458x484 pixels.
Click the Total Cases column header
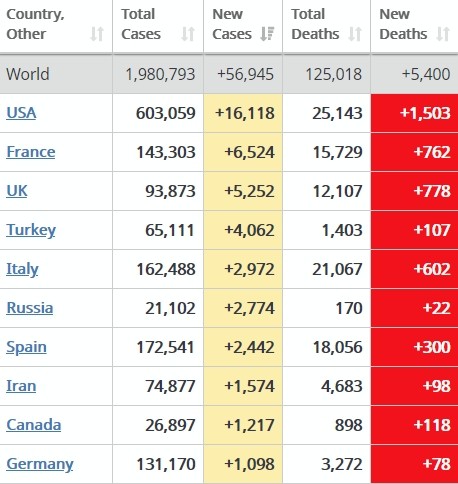point(158,26)
